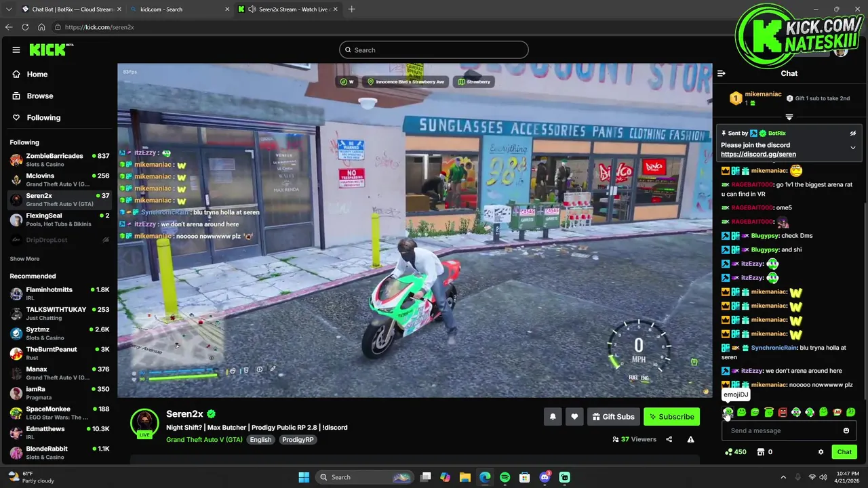Report stream using warning triangle icon
The width and height of the screenshot is (868, 488).
690,439
